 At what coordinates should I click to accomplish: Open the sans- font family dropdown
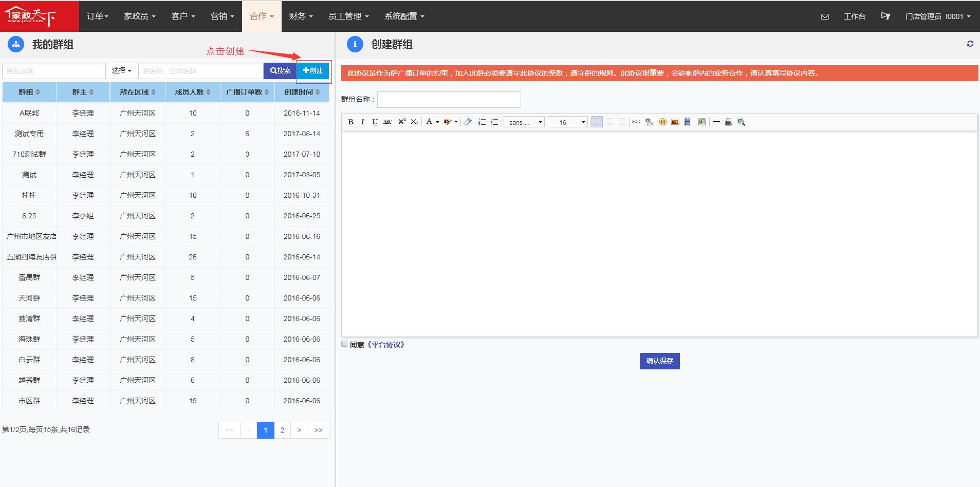coord(524,122)
